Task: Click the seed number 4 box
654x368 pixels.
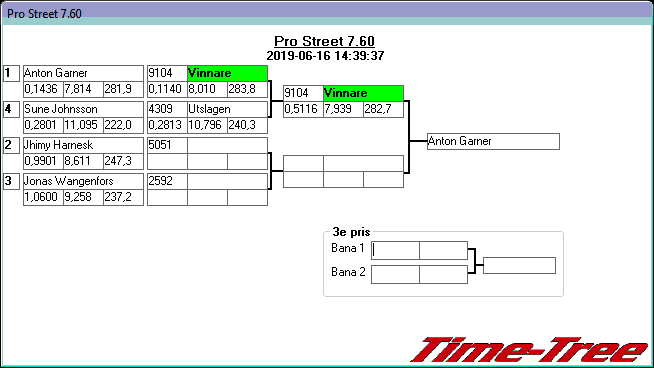Action: point(12,109)
